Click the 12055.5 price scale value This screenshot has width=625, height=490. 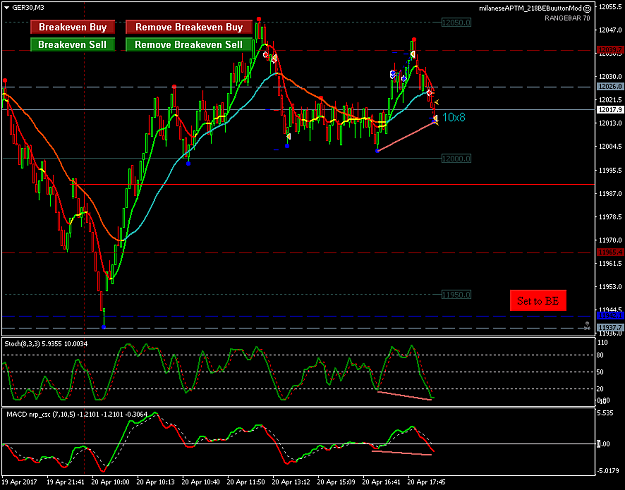(610, 6)
